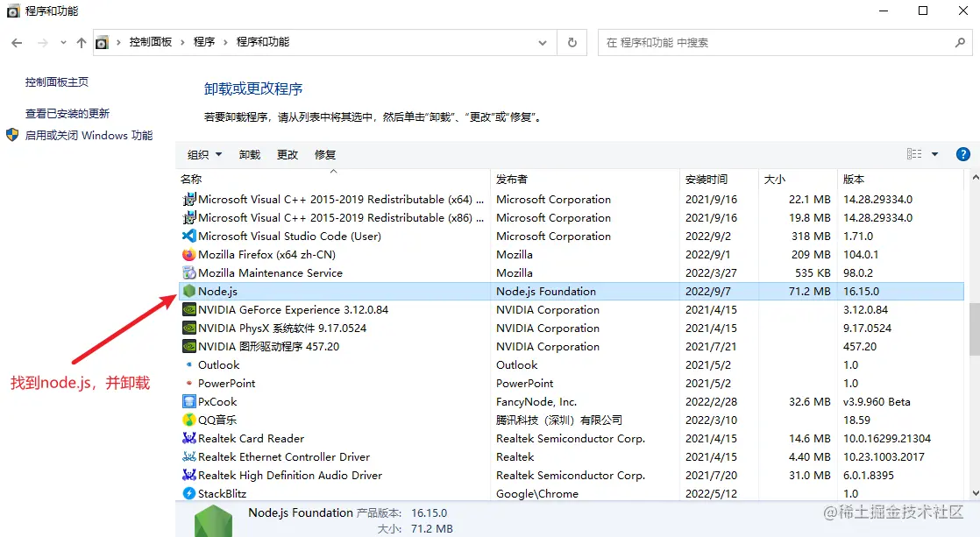Open 控制面板主页 link
The width and height of the screenshot is (980, 537).
57,81
